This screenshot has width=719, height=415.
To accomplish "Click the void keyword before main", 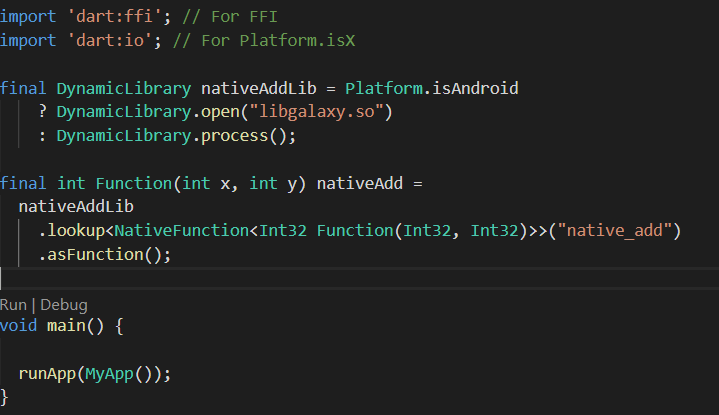I will (18, 326).
